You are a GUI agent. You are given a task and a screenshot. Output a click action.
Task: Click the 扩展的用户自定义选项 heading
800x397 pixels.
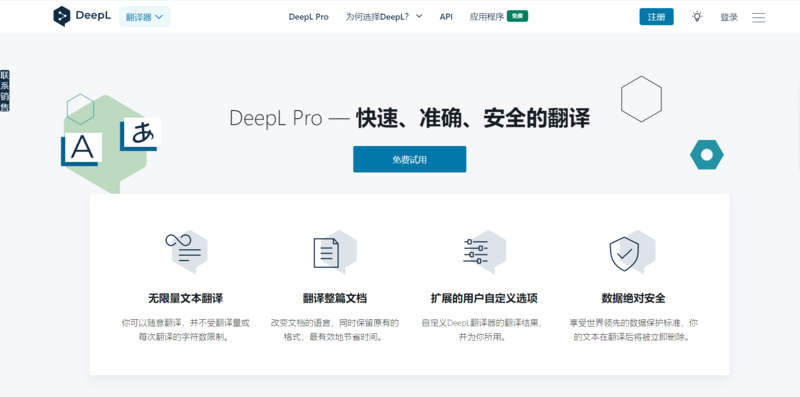coord(484,299)
